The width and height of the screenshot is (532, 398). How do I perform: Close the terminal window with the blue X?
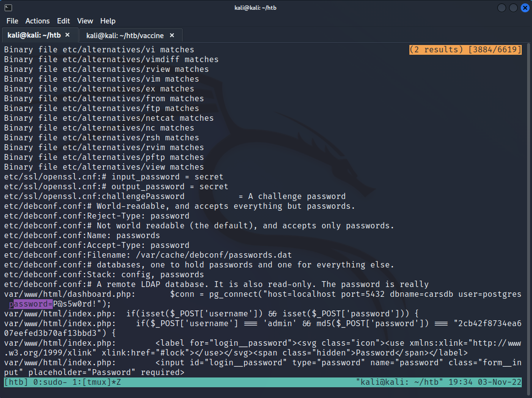tap(525, 8)
